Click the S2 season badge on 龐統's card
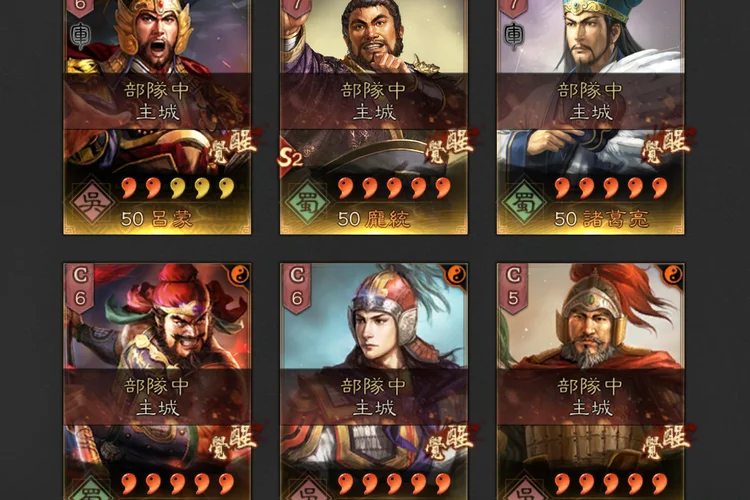 pyautogui.click(x=289, y=157)
